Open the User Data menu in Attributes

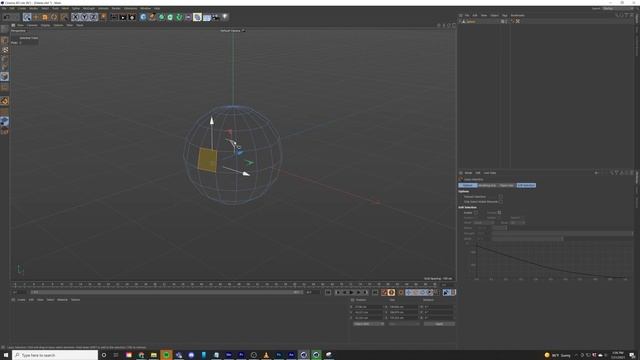click(x=490, y=173)
